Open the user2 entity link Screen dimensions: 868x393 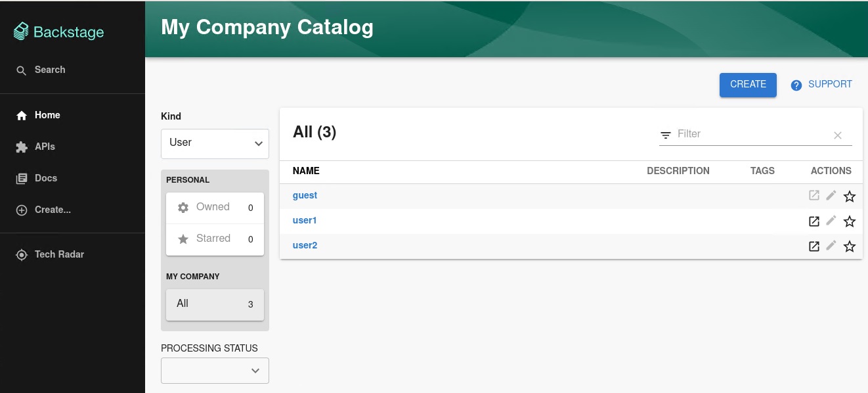pos(305,245)
